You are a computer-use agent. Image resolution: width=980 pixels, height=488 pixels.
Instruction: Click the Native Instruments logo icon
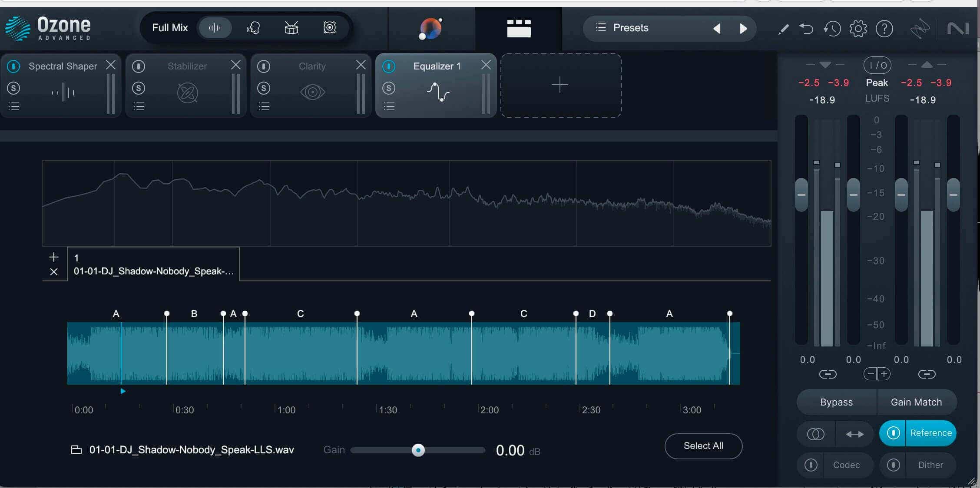[x=958, y=29]
